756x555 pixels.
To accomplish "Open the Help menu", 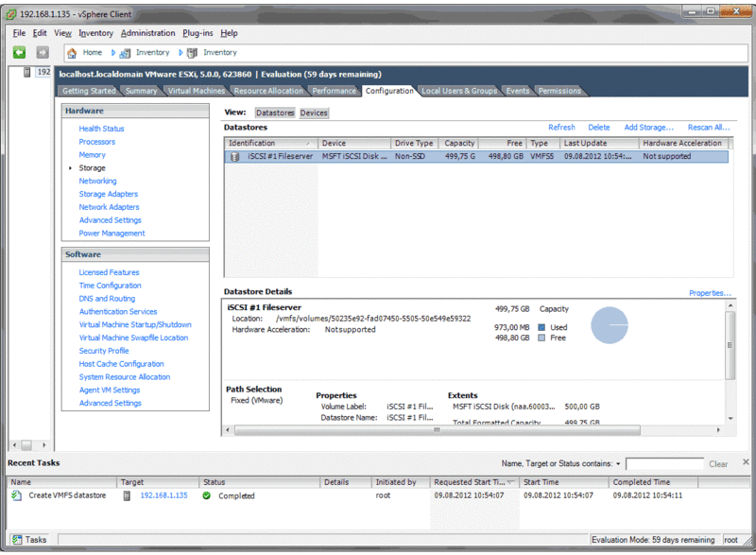I will [x=229, y=33].
